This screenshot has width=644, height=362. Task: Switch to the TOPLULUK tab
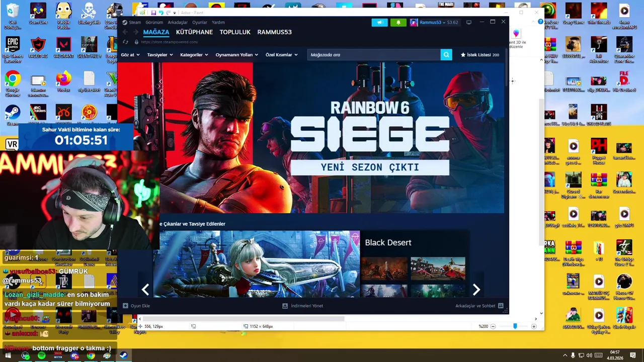(235, 32)
